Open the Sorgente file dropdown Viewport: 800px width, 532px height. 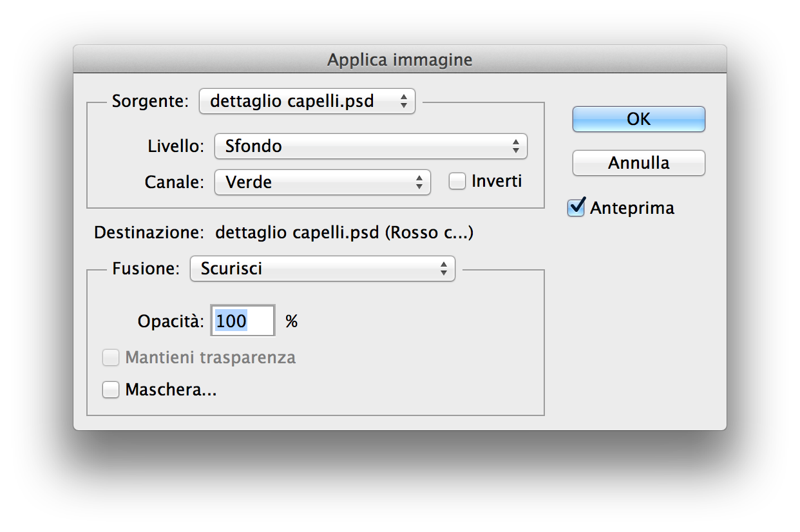[307, 101]
